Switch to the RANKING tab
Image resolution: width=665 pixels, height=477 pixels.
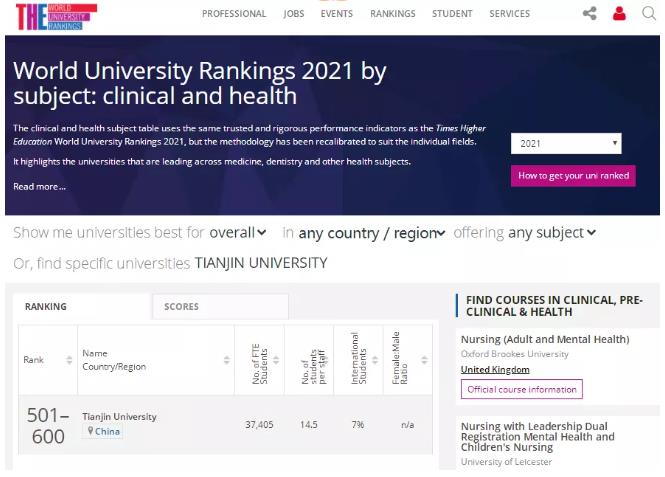pos(82,306)
